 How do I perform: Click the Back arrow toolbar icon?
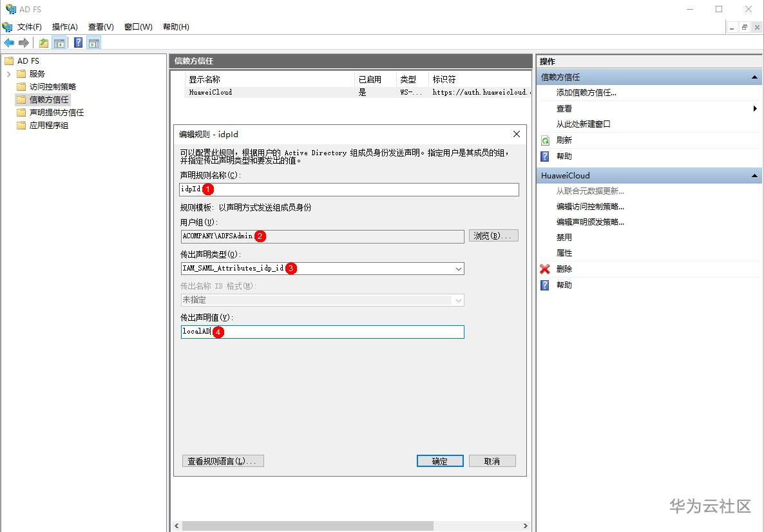[9, 43]
